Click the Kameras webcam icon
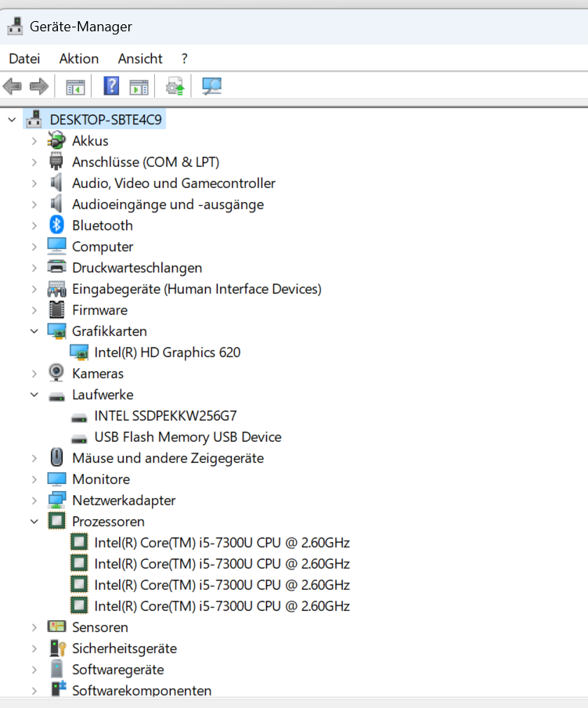Image resolution: width=588 pixels, height=708 pixels. click(56, 373)
